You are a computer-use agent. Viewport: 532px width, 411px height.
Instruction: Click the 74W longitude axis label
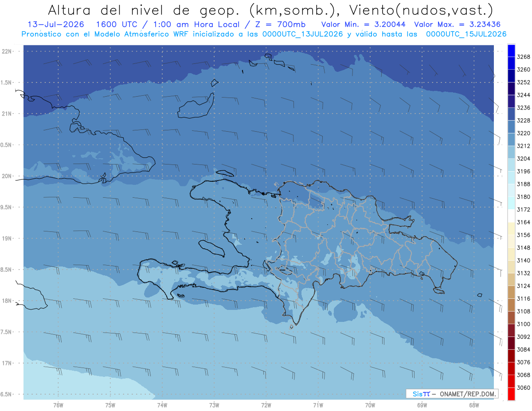pyautogui.click(x=162, y=405)
